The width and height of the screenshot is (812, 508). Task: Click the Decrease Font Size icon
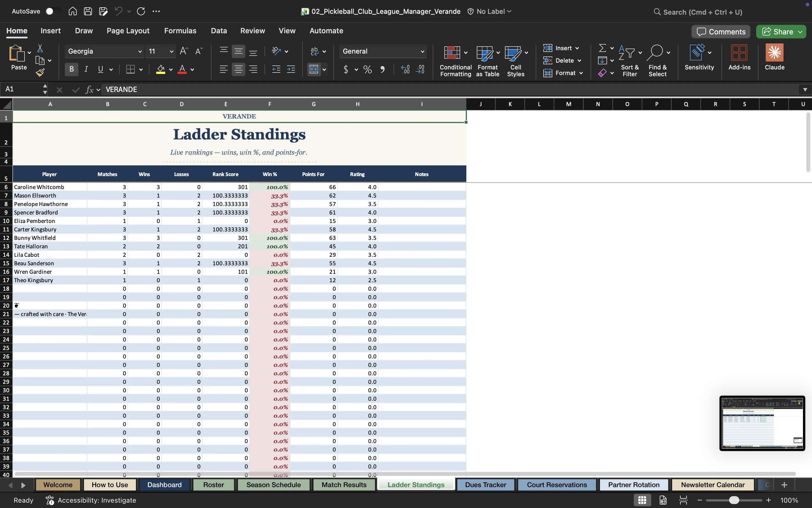pyautogui.click(x=199, y=51)
